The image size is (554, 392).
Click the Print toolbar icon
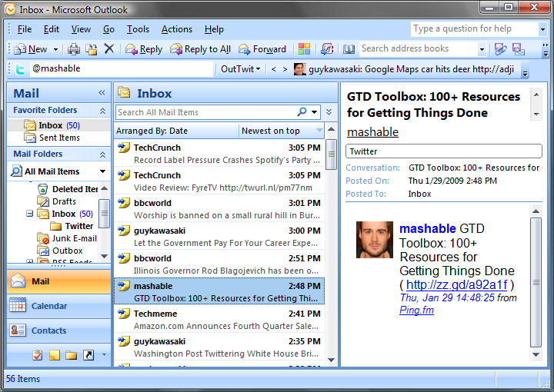(x=74, y=49)
